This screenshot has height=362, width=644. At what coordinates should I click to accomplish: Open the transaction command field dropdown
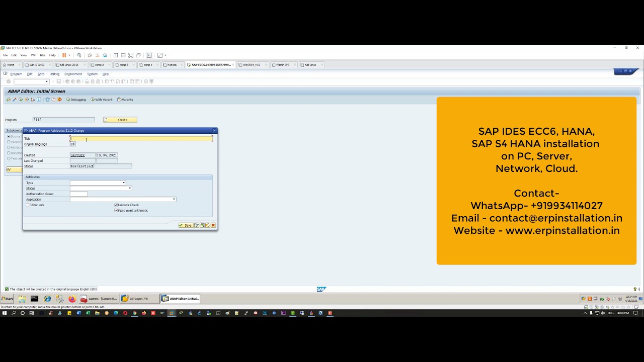click(x=47, y=81)
